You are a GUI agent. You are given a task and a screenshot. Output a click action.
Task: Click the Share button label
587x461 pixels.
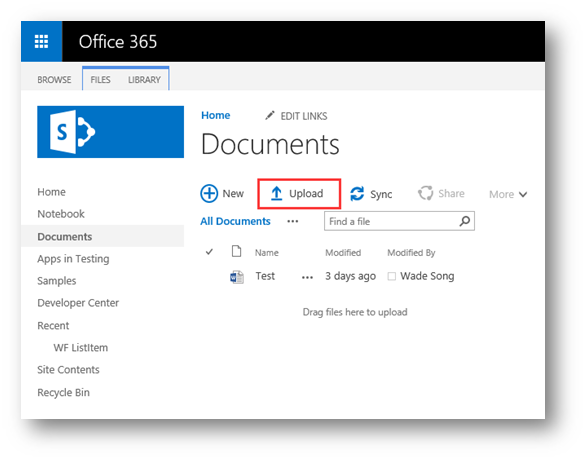(x=451, y=194)
